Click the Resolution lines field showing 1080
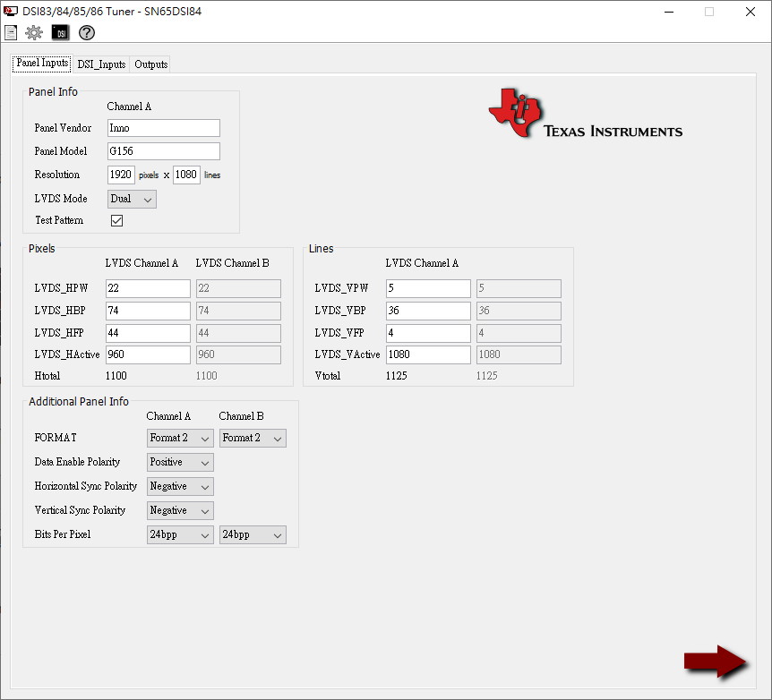The width and height of the screenshot is (772, 700). coord(186,175)
